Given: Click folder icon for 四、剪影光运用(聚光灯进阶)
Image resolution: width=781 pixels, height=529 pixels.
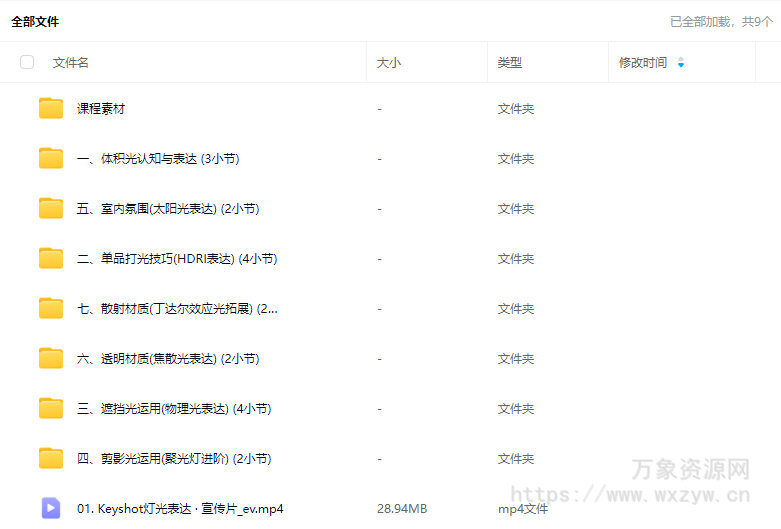Looking at the screenshot, I should [51, 458].
